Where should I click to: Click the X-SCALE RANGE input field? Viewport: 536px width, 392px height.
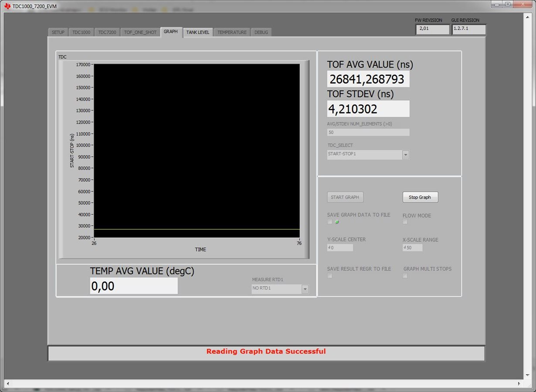(413, 247)
